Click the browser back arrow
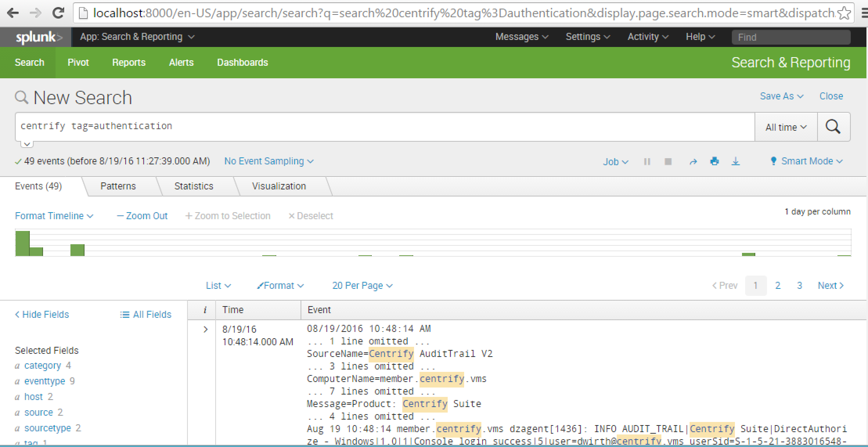 point(13,13)
